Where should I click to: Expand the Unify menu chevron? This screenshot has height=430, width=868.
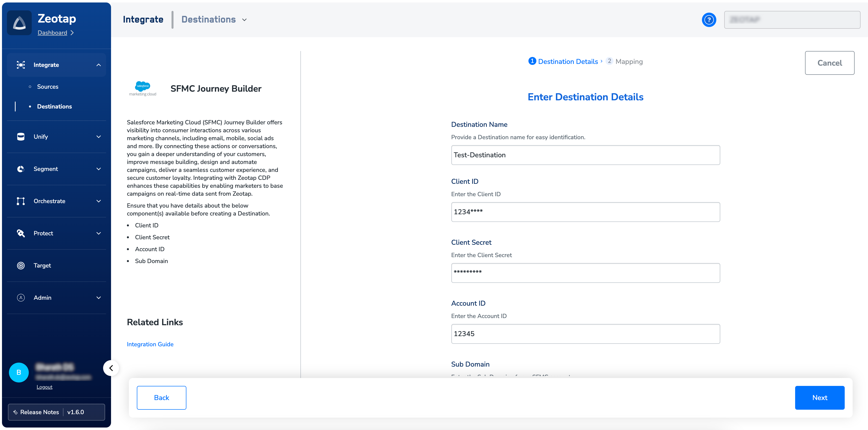[98, 137]
